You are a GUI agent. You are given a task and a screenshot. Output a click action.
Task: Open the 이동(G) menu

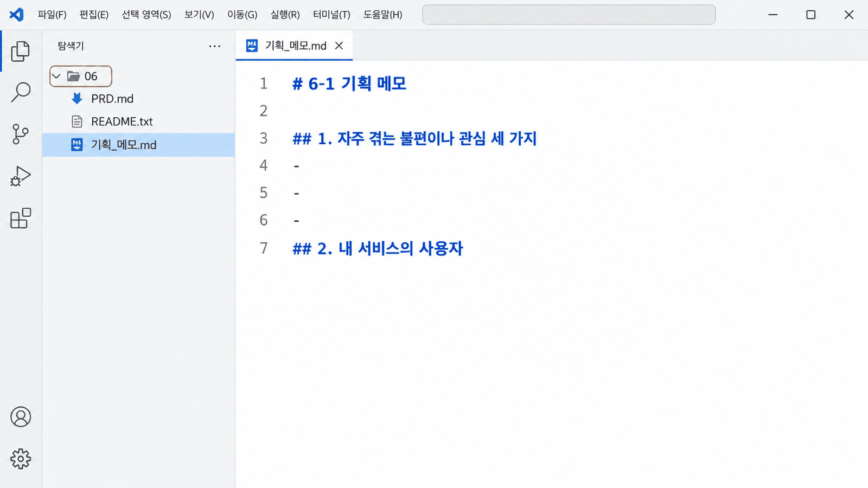[242, 15]
